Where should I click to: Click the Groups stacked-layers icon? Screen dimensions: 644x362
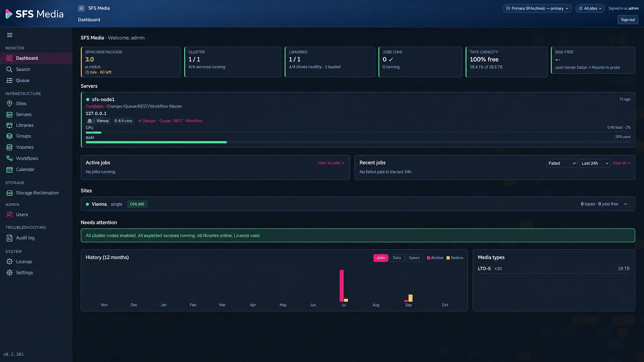coord(9,136)
